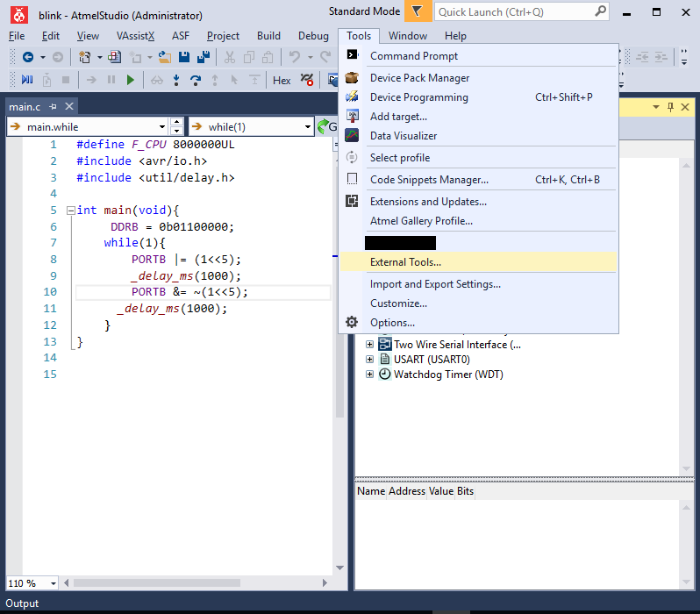Image resolution: width=700 pixels, height=614 pixels.
Task: Click the Data Visualizer chart icon
Action: [352, 135]
